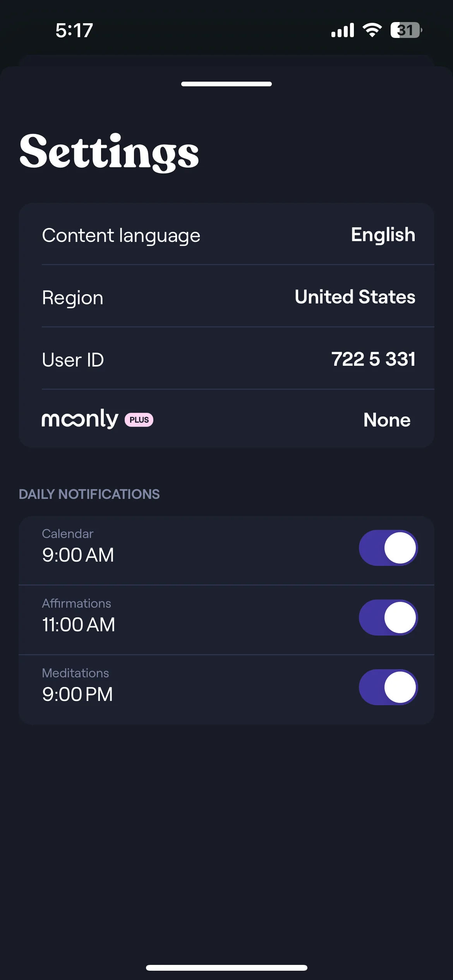Tap the moonly logo

tap(80, 419)
